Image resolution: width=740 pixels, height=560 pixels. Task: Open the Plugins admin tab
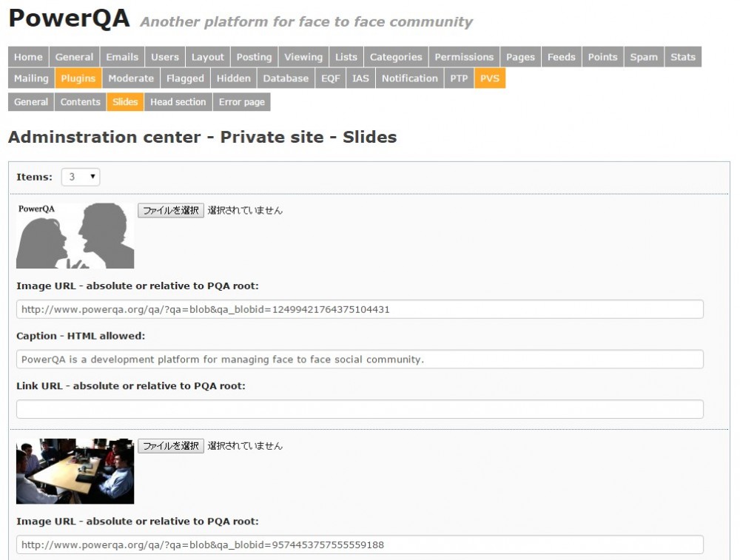point(78,78)
